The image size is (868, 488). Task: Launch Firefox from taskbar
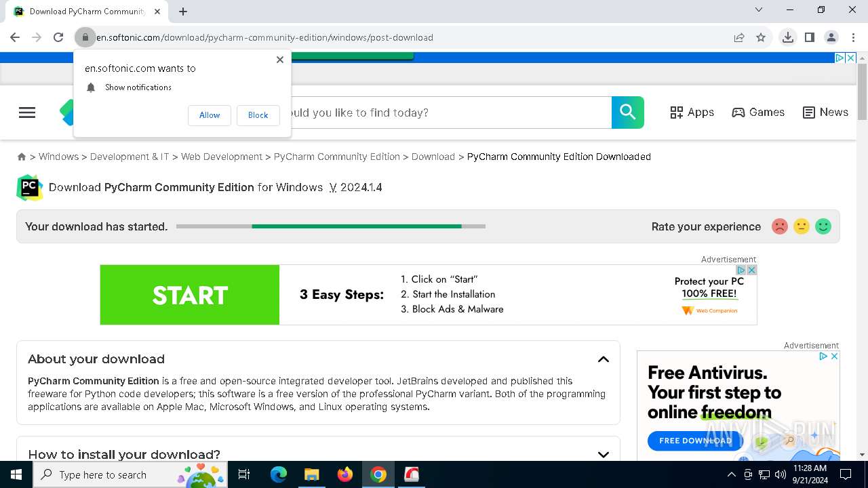tap(345, 474)
